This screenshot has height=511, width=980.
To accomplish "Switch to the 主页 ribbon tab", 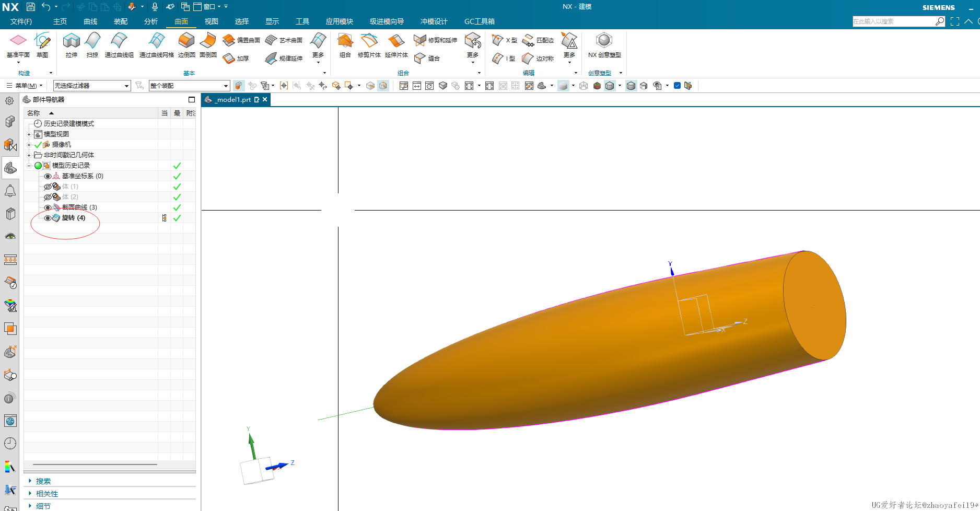I will 60,21.
